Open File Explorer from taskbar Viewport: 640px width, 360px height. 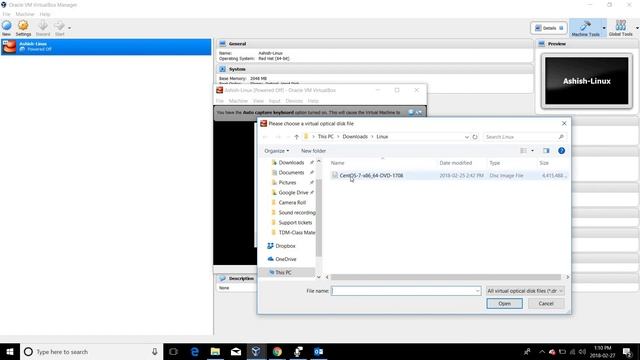tap(215, 351)
